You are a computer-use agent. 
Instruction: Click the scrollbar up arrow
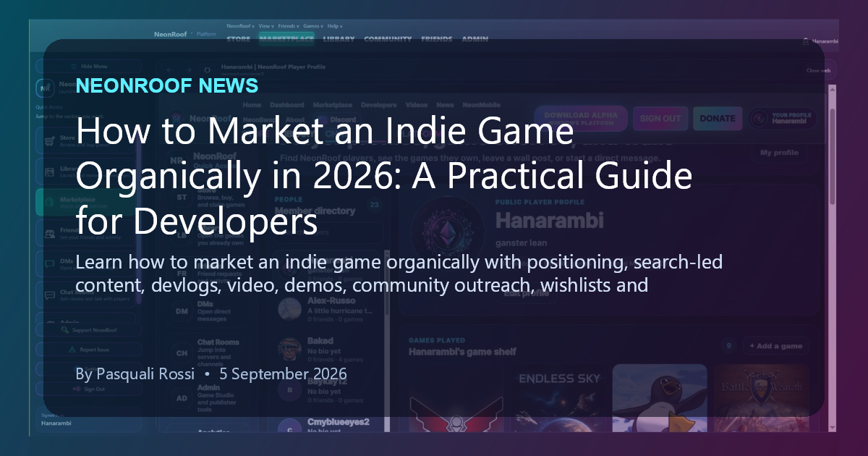[x=833, y=89]
